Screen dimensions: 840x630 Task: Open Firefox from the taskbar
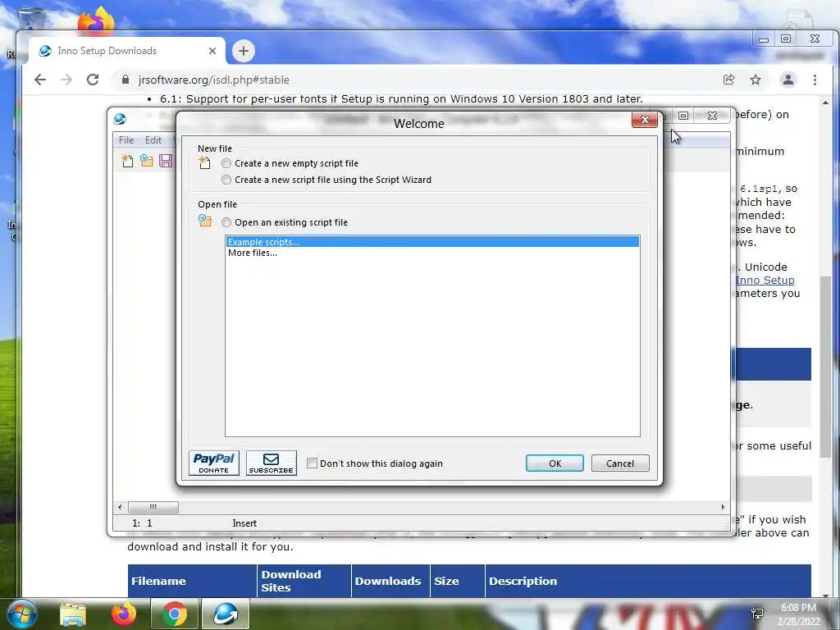(123, 614)
